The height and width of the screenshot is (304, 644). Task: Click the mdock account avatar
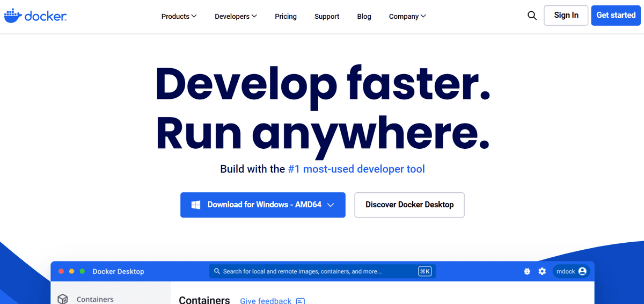[x=582, y=271]
